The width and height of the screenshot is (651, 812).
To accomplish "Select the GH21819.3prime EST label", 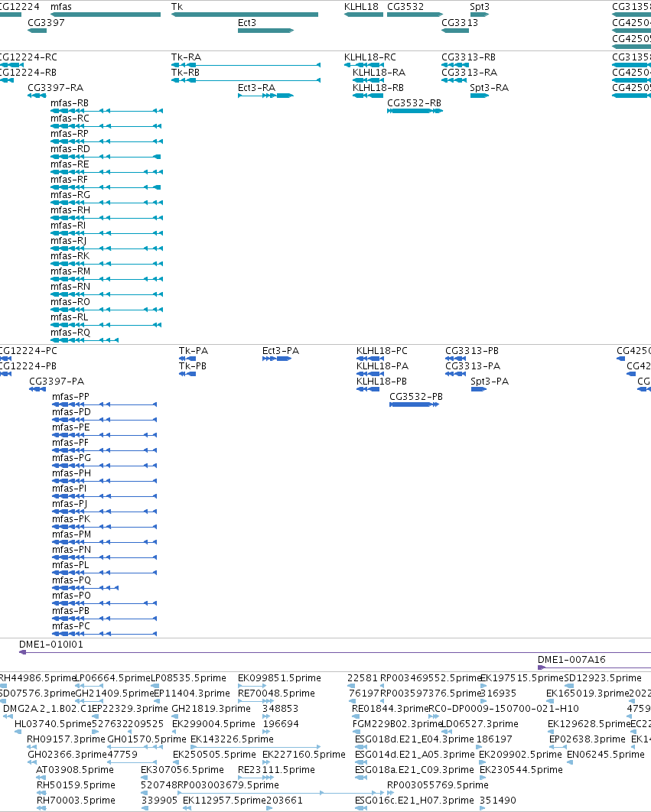I will click(x=211, y=709).
